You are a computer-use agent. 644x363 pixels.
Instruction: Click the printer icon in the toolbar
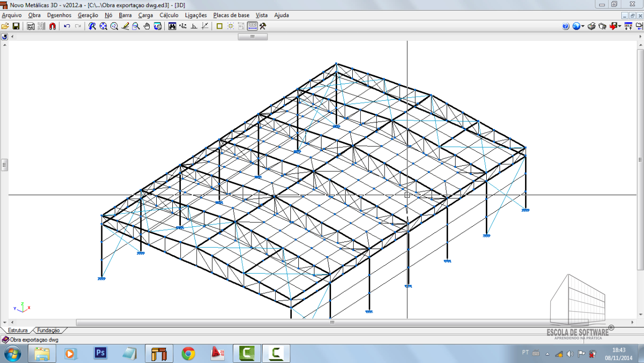[592, 26]
